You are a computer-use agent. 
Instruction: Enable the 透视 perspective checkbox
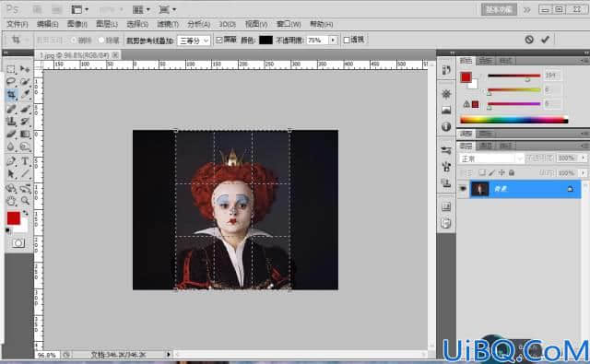point(347,40)
